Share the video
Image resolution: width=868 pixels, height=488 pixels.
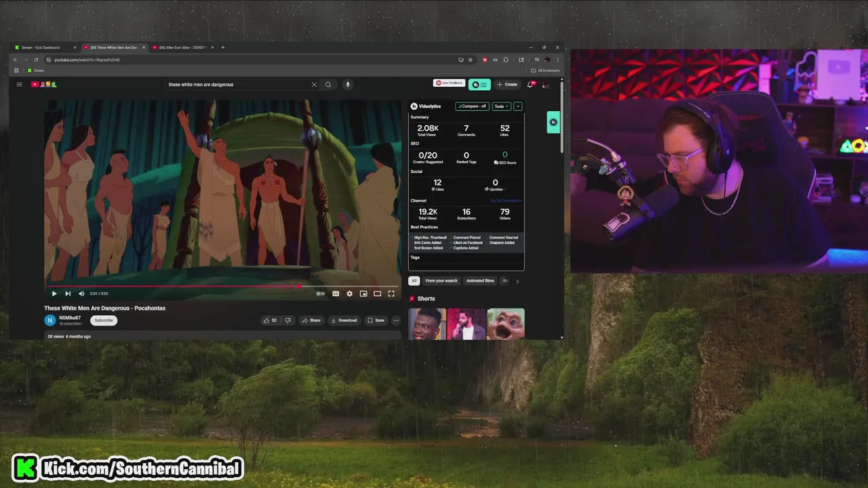click(311, 320)
